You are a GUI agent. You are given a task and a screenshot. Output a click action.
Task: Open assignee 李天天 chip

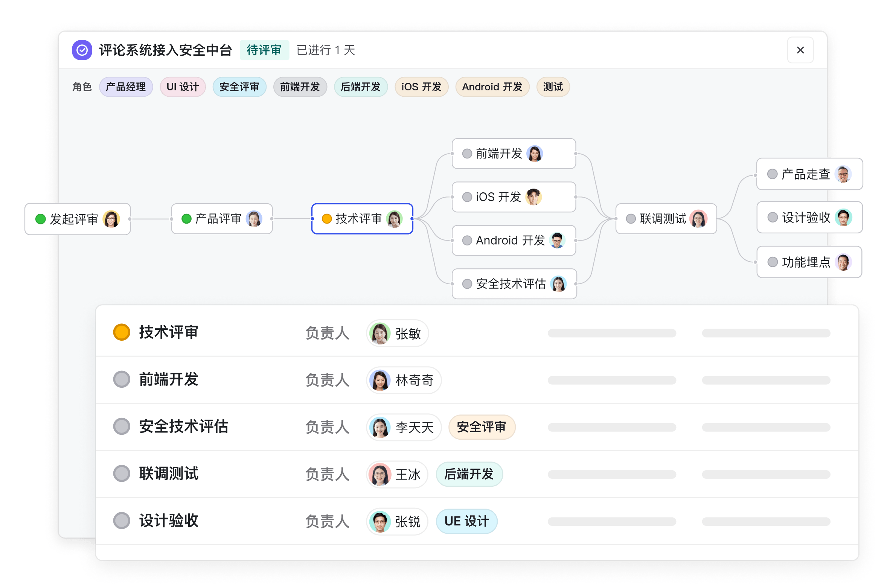pos(404,427)
